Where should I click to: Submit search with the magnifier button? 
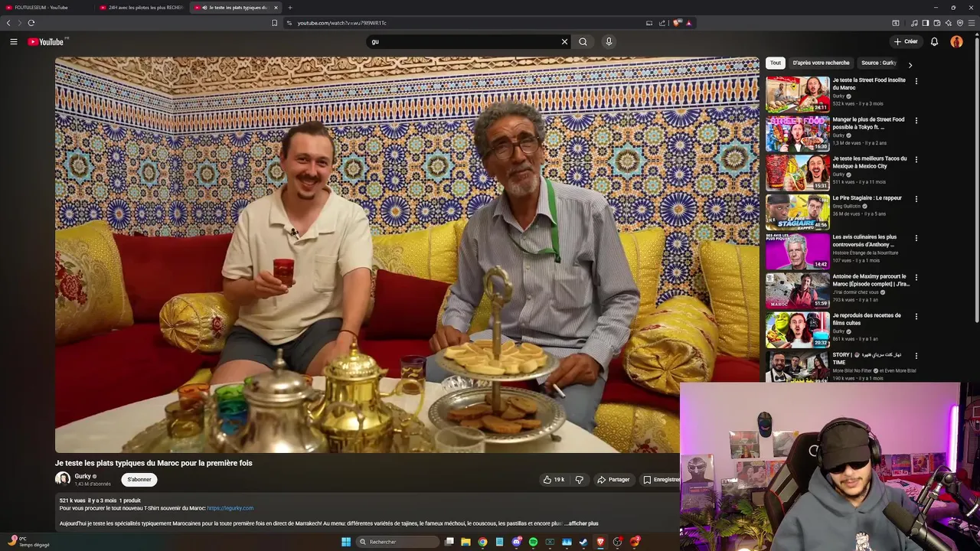583,41
